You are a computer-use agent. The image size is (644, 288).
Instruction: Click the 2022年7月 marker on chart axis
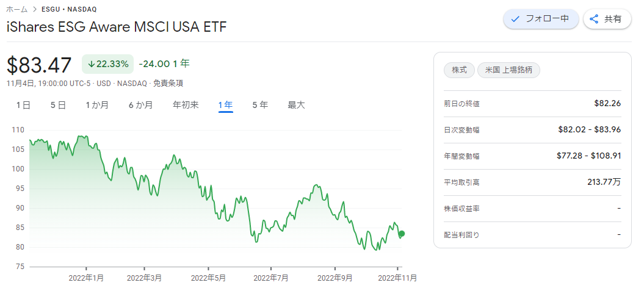pos(271,278)
